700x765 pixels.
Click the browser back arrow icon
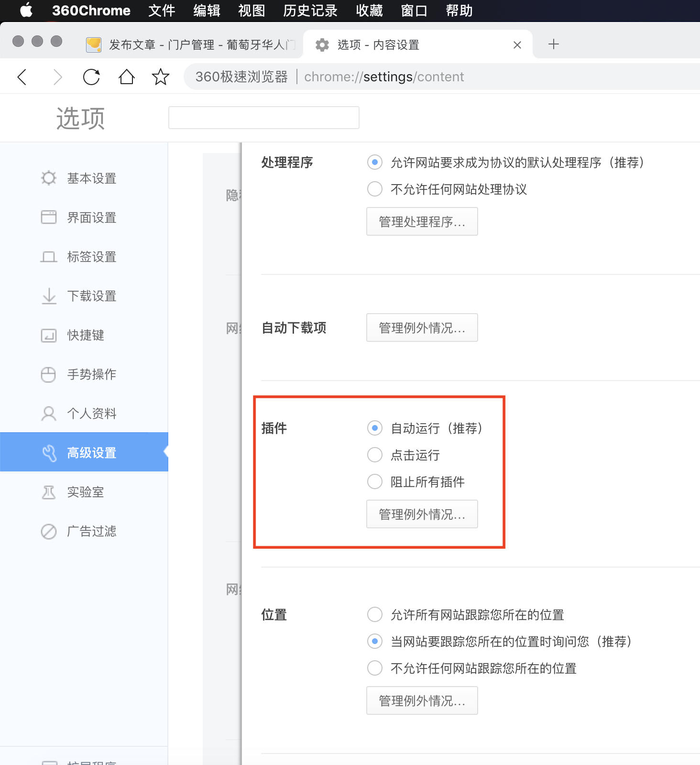coord(22,76)
